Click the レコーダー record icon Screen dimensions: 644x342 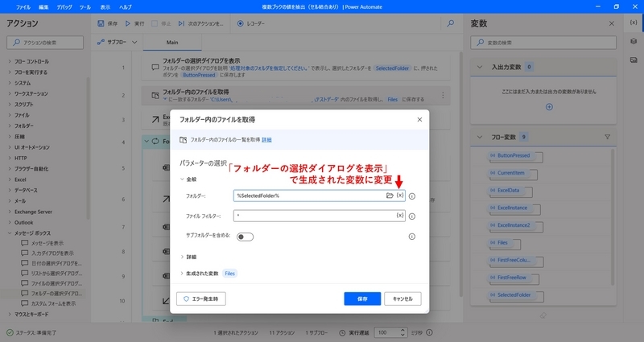click(x=240, y=24)
